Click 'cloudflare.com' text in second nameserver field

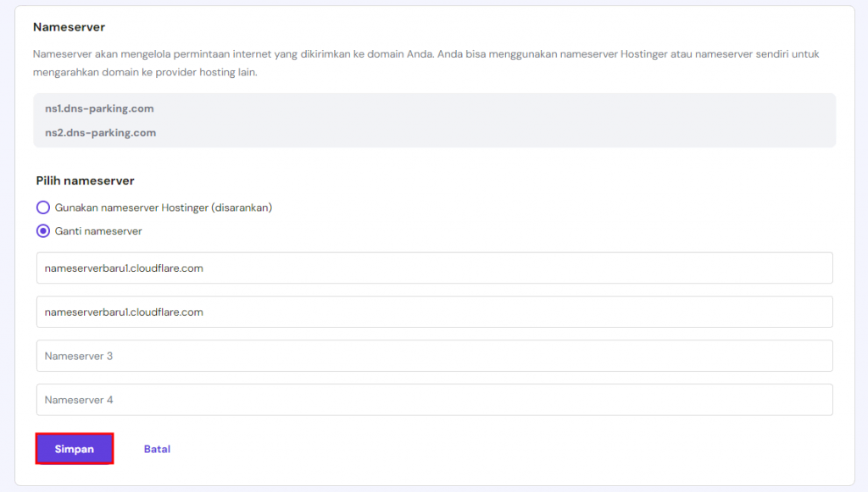click(x=168, y=312)
